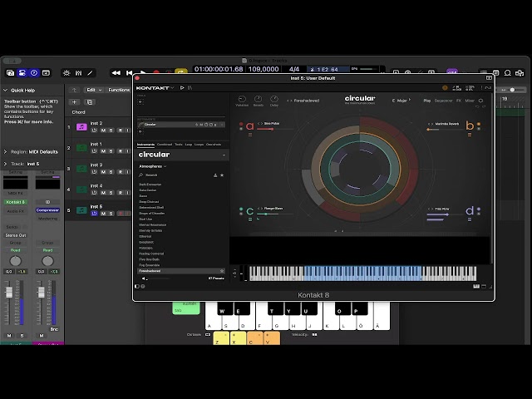Click the Stereo Out output button
This screenshot has width=532, height=399.
tap(16, 235)
